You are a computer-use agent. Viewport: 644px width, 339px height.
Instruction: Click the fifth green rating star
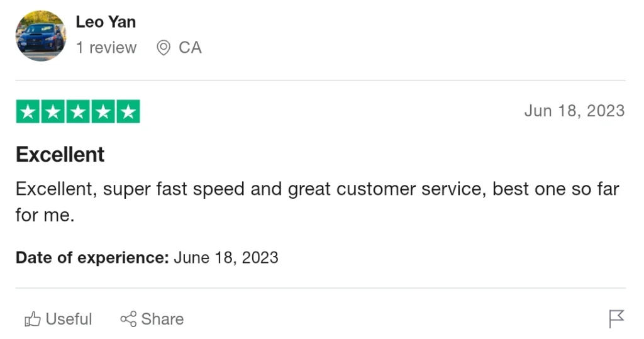(128, 112)
